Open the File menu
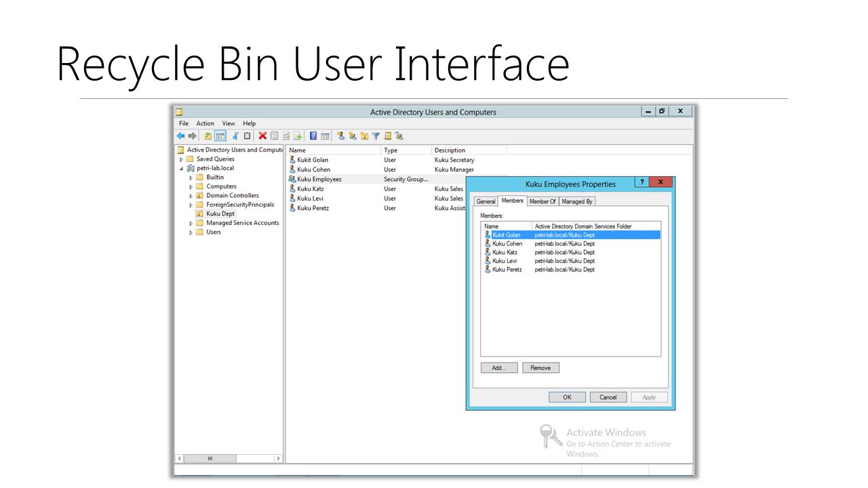The image size is (868, 488). pos(184,123)
